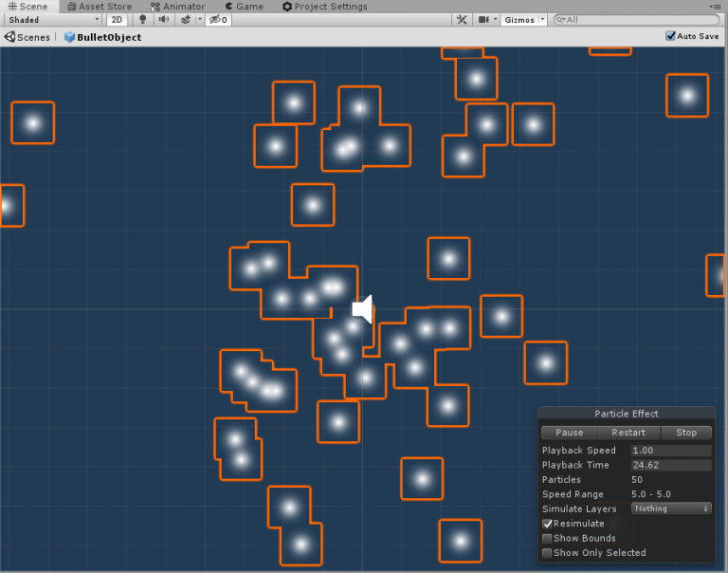The image size is (728, 573).
Task: Enable the Show Bounds checkbox
Action: 547,538
